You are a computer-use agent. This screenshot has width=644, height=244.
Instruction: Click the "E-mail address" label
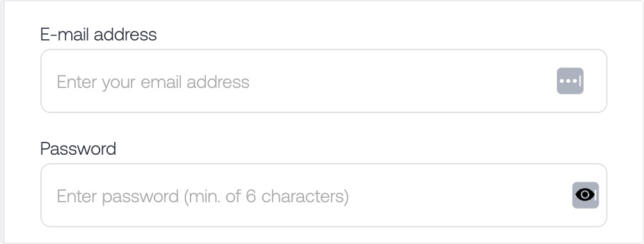point(99,34)
